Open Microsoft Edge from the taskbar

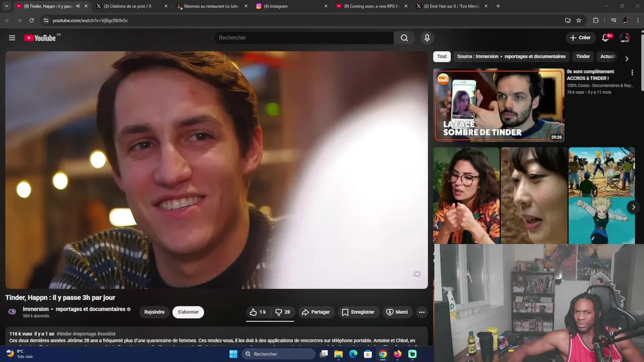tap(353, 354)
